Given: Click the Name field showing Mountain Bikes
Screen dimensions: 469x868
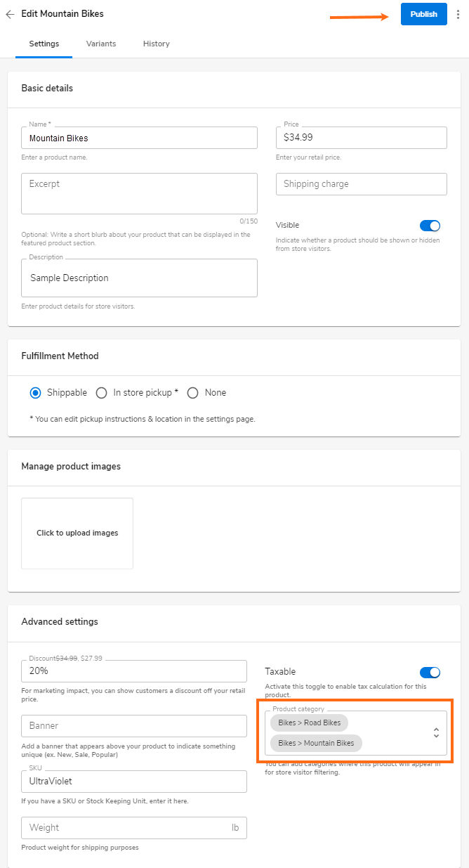Looking at the screenshot, I should [139, 138].
